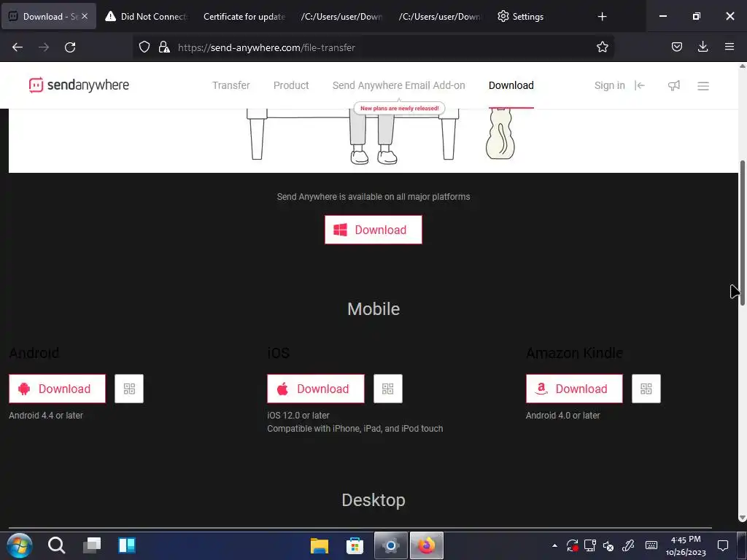Sign in to Send Anywhere
Image resolution: width=747 pixels, height=560 pixels.
click(x=609, y=86)
